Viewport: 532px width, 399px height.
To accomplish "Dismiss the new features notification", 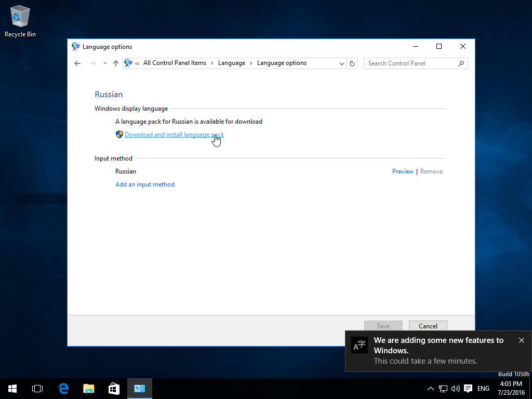I will [x=522, y=340].
